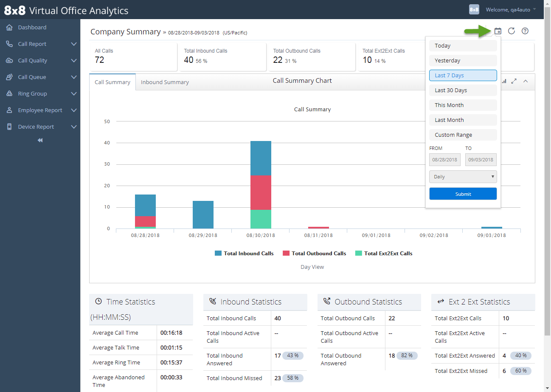The image size is (551, 392).
Task: Click the FROM date input field
Action: pyautogui.click(x=444, y=159)
